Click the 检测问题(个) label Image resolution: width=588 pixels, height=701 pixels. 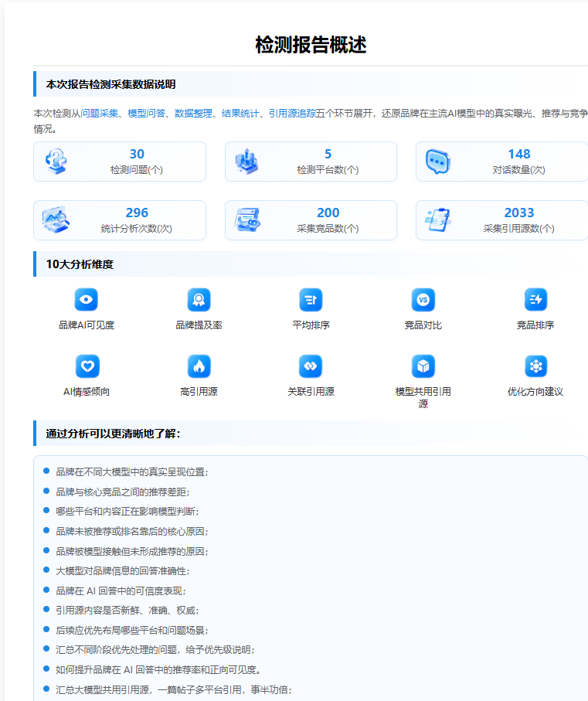pos(137,170)
